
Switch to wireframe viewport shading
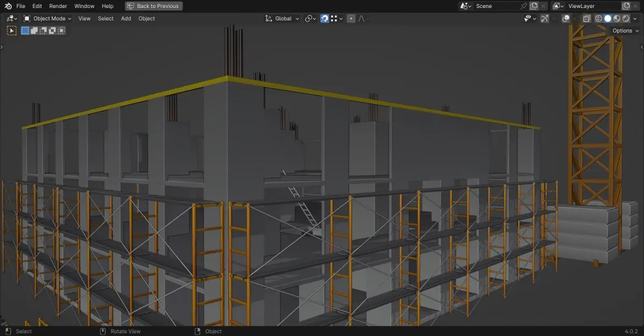pyautogui.click(x=599, y=18)
